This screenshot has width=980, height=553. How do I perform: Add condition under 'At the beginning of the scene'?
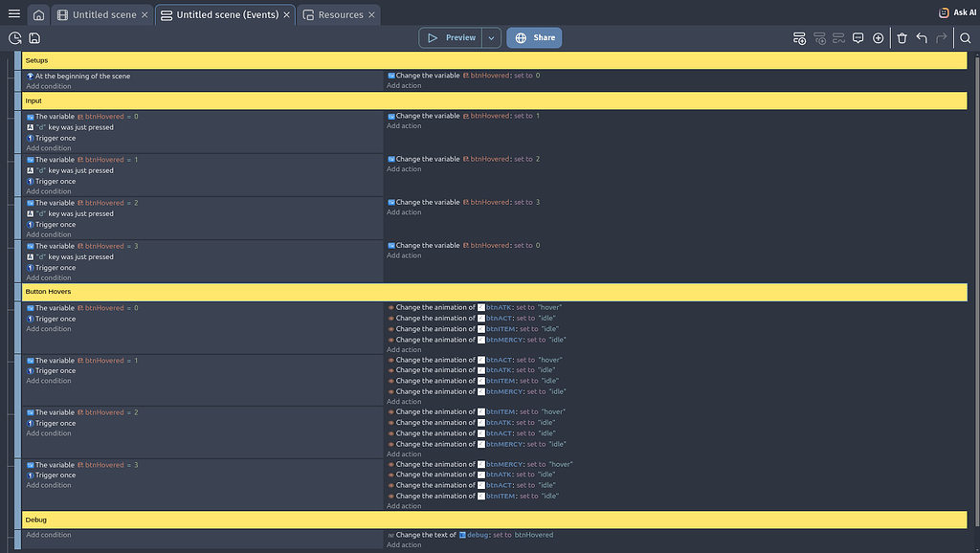tap(49, 86)
